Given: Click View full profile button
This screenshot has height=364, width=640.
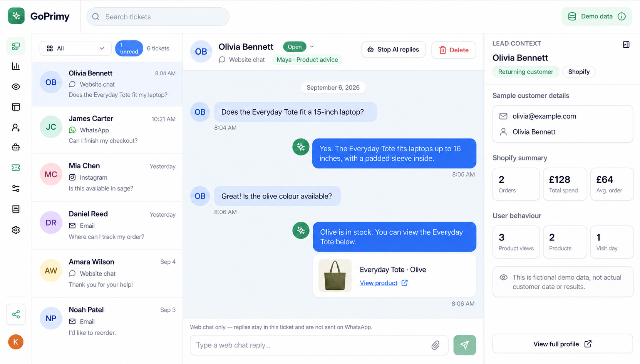Looking at the screenshot, I should pyautogui.click(x=563, y=344).
